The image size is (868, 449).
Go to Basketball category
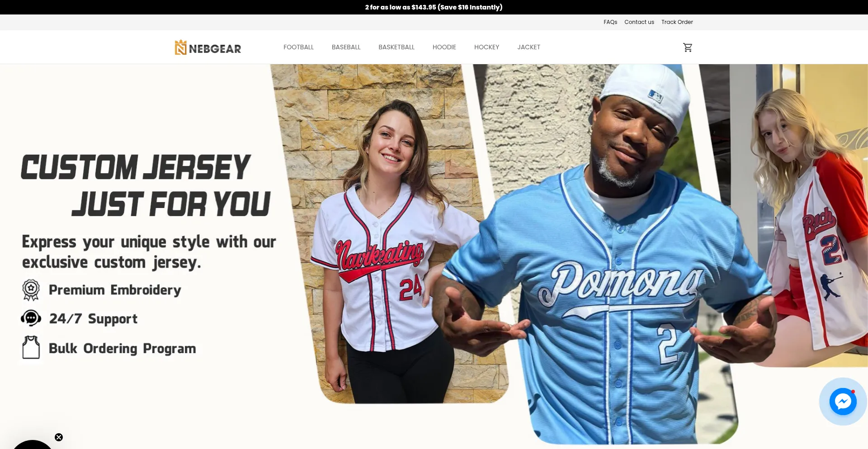pyautogui.click(x=396, y=47)
